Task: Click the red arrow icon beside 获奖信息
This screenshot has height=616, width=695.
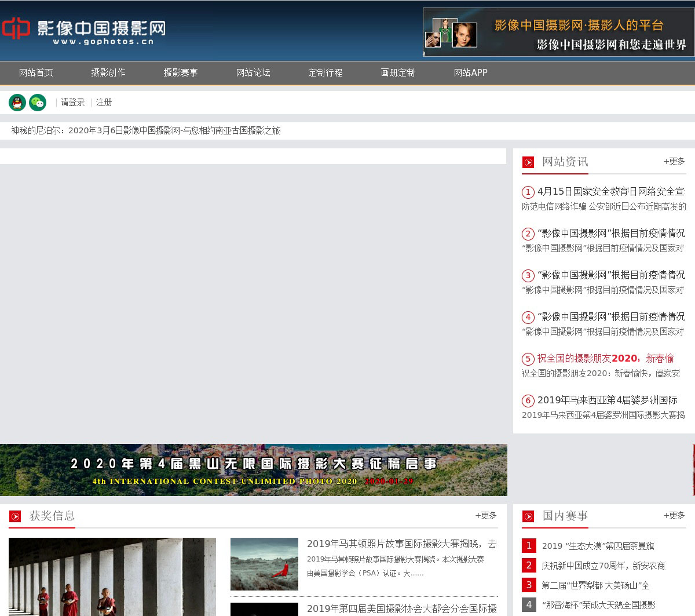Action: coord(15,516)
